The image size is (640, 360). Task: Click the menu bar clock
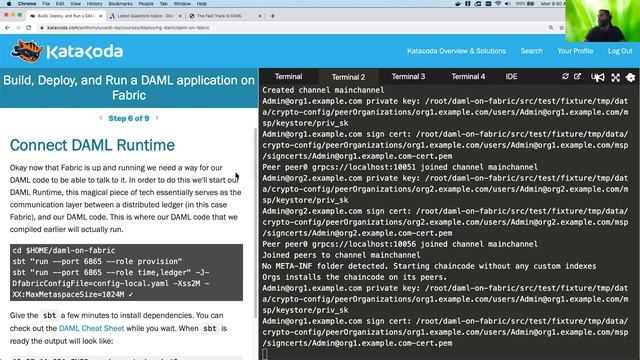[552, 4]
